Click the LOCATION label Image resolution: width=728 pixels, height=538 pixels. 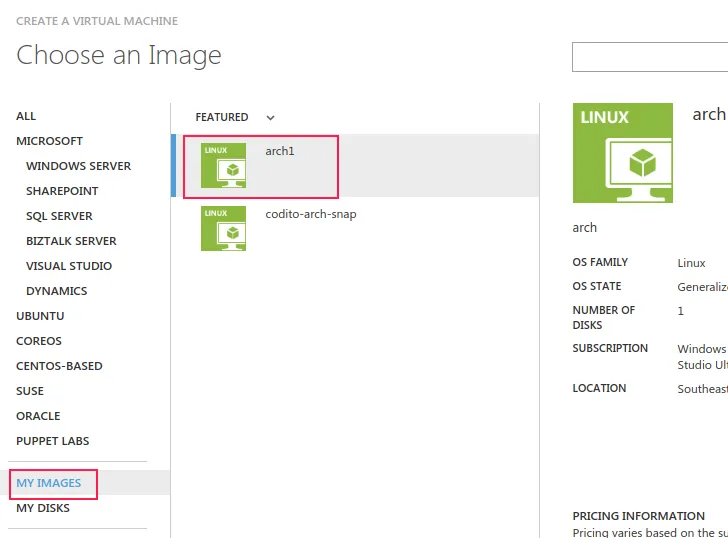coord(599,389)
